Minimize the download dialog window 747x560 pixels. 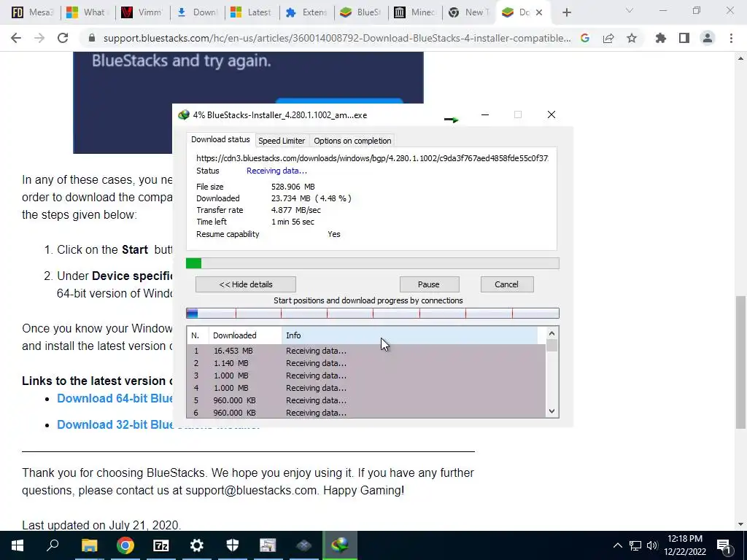pyautogui.click(x=485, y=114)
